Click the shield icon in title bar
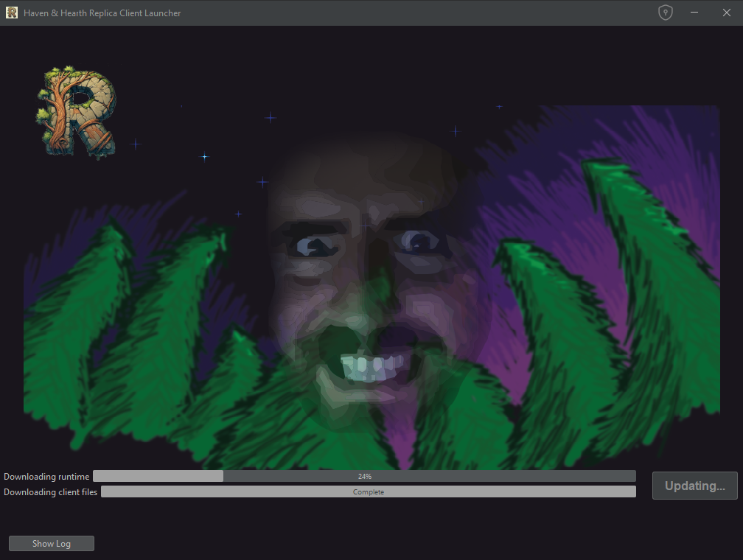The width and height of the screenshot is (743, 560). [x=666, y=13]
